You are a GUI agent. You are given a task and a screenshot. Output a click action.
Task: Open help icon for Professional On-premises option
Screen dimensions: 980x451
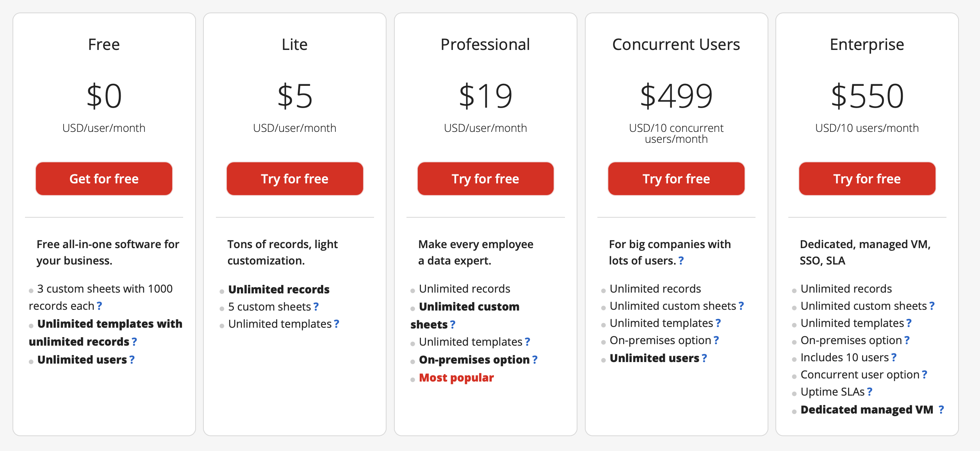(x=535, y=360)
